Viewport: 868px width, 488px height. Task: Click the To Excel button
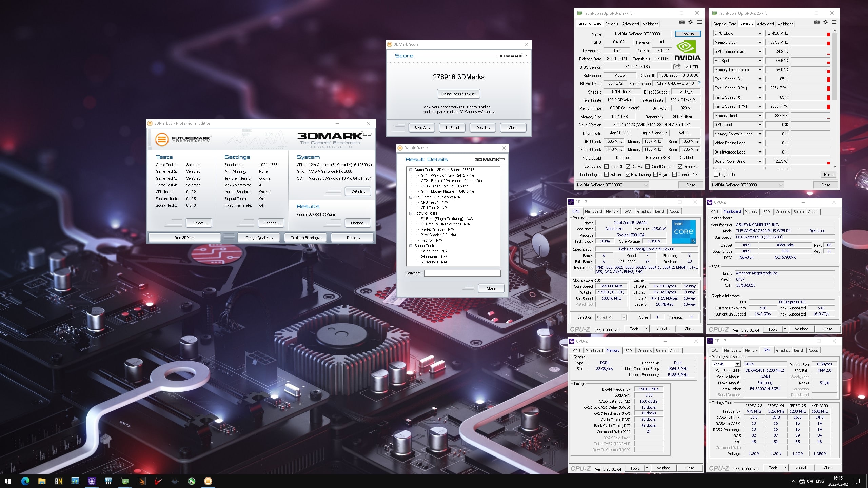point(452,128)
